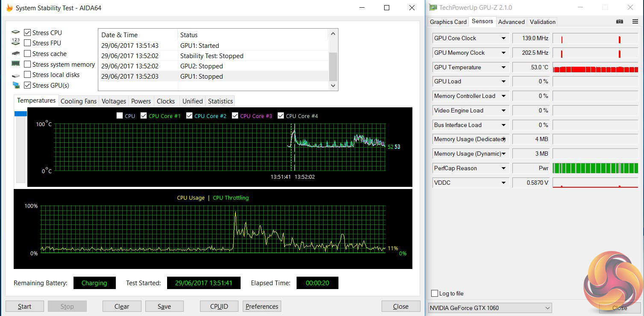This screenshot has height=316, width=644.
Task: Click the memory module icon beside Stress system memory
Action: (16, 64)
